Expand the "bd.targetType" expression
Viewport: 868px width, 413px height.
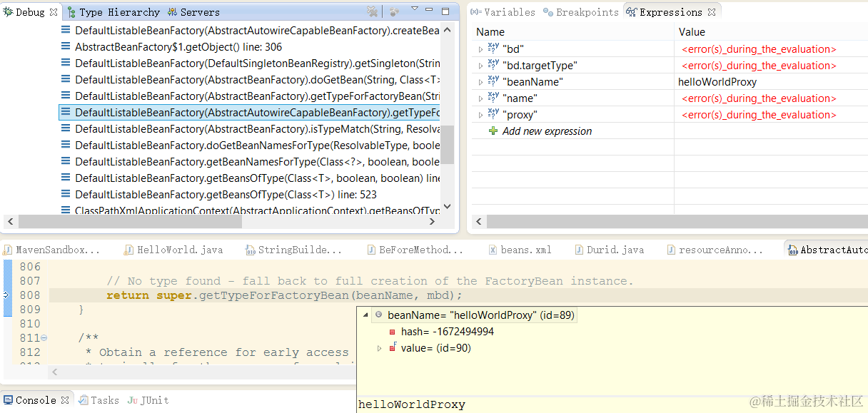click(480, 66)
